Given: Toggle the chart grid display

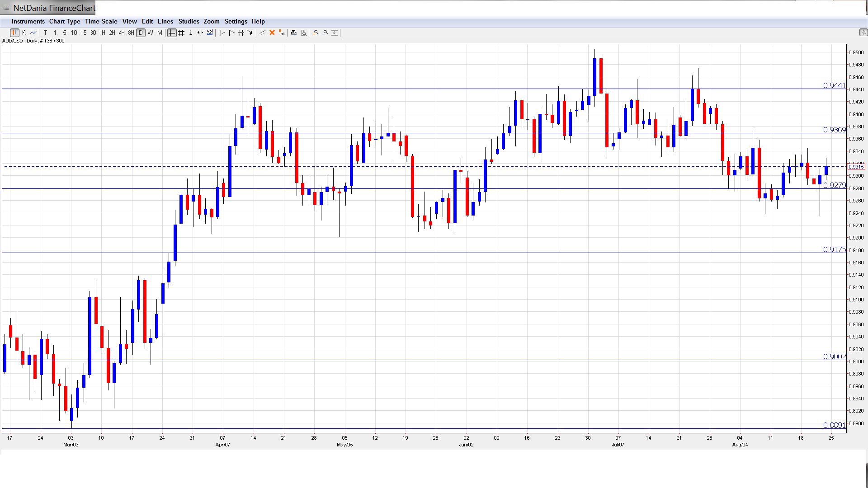Looking at the screenshot, I should pyautogui.click(x=181, y=33).
